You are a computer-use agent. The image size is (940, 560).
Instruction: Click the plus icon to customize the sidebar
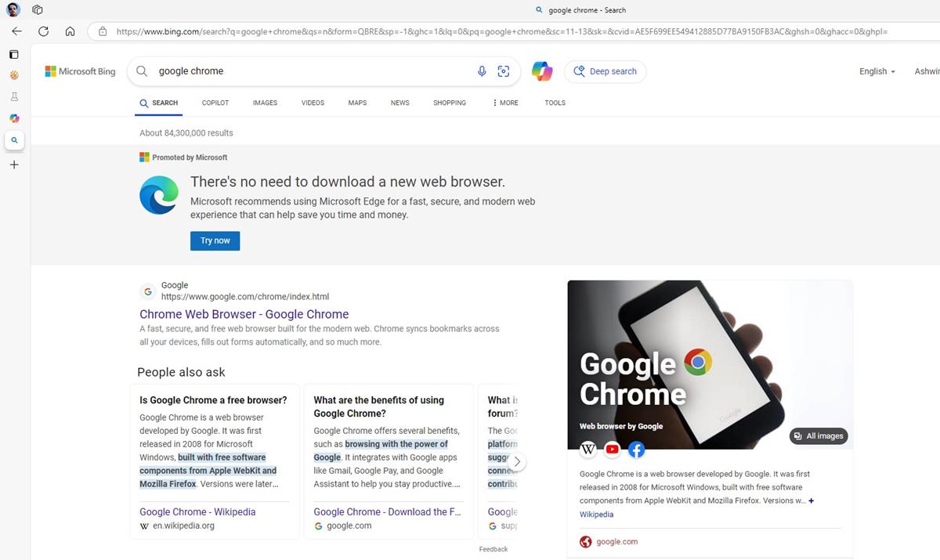point(14,164)
